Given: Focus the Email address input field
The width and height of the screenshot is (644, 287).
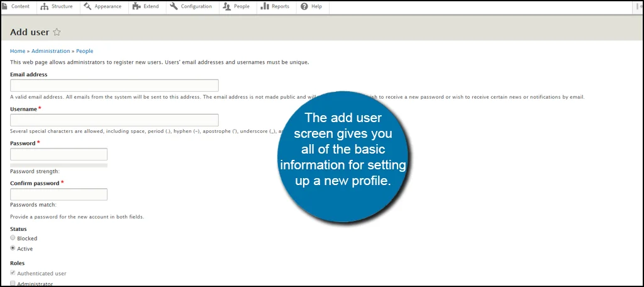Looking at the screenshot, I should pos(114,86).
